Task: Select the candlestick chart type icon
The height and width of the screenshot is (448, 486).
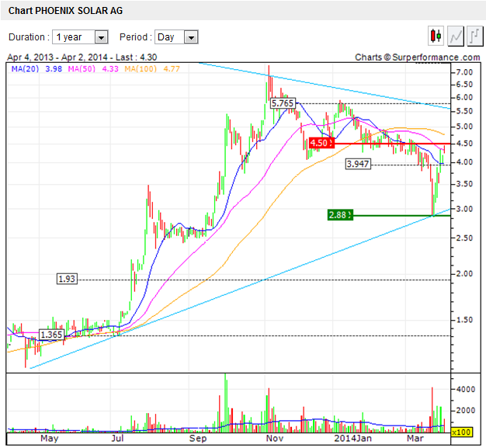Action: pos(436,36)
